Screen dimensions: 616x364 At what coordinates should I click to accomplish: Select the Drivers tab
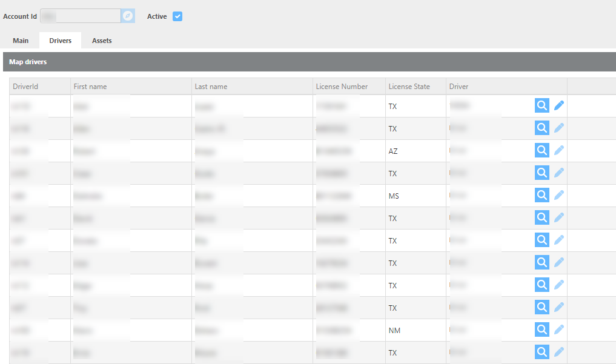click(61, 41)
